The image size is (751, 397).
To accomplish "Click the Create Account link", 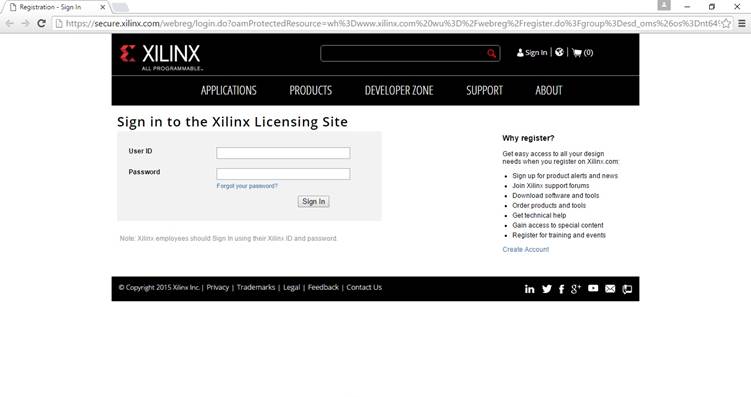I will pos(525,250).
